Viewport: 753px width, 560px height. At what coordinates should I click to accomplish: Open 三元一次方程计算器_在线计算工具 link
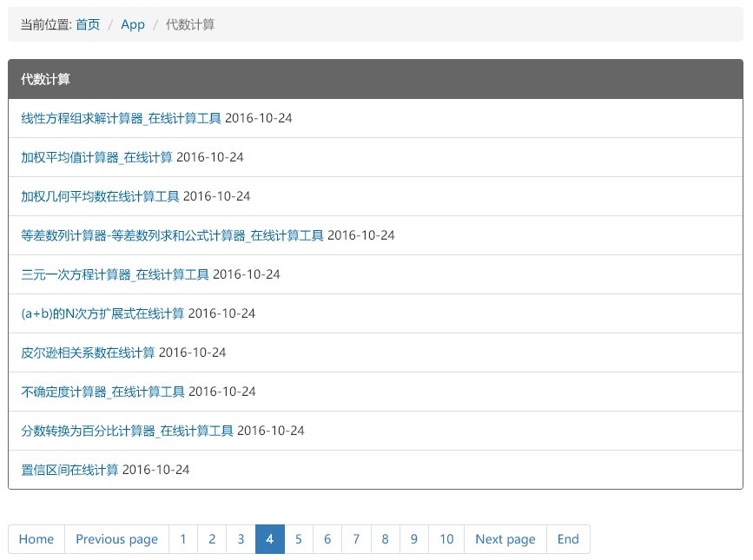(115, 274)
